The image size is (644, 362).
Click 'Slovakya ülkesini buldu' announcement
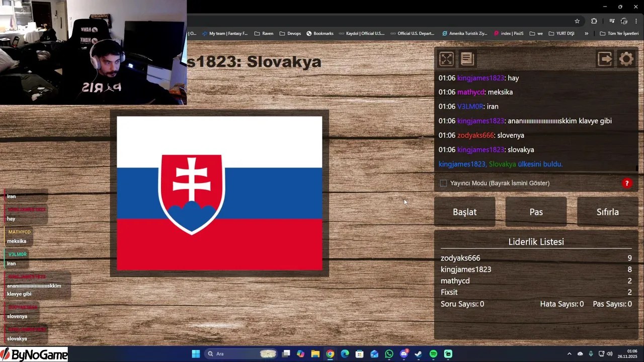501,164
